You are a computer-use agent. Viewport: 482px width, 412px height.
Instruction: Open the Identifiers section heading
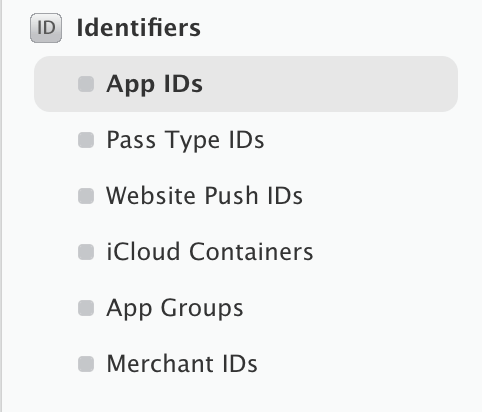click(139, 28)
